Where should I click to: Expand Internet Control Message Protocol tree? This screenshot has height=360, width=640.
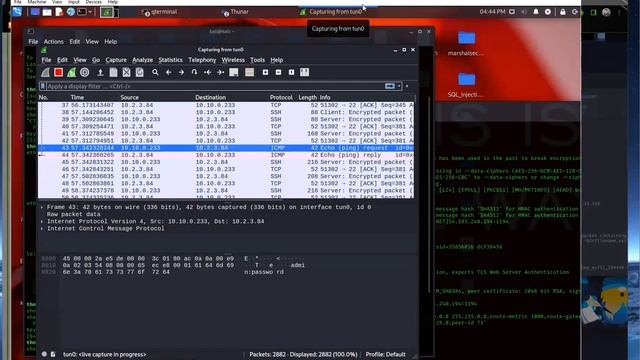tap(42, 229)
